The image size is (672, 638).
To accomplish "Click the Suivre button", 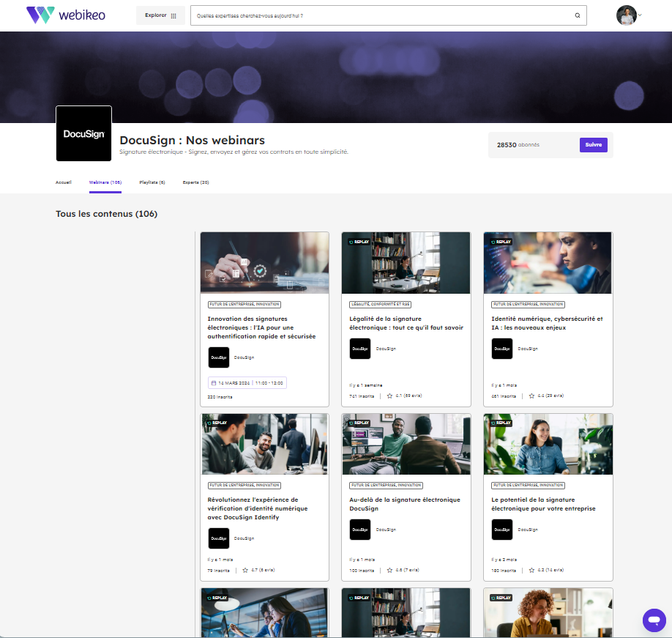I will pyautogui.click(x=594, y=144).
